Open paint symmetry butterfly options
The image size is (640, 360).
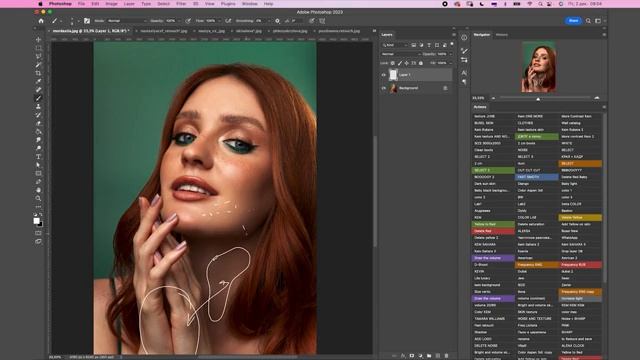point(322,21)
